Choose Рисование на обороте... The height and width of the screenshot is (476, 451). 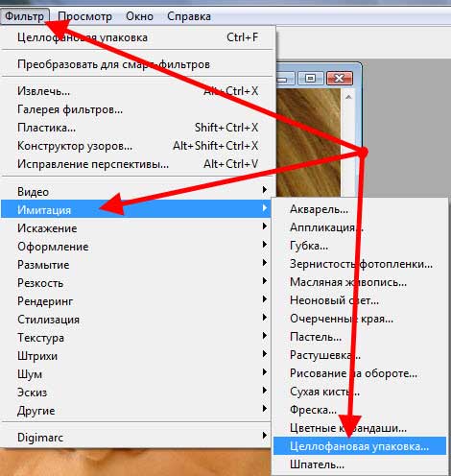coord(360,373)
